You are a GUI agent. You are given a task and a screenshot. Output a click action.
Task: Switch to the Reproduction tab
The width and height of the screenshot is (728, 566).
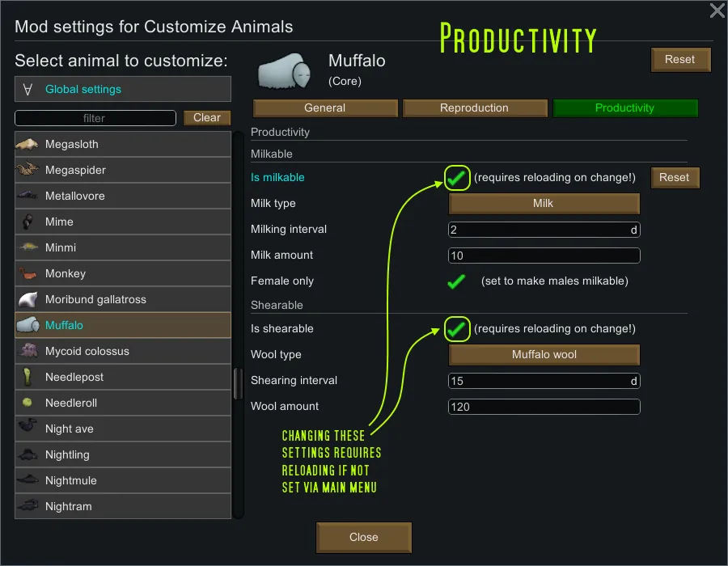pyautogui.click(x=474, y=108)
